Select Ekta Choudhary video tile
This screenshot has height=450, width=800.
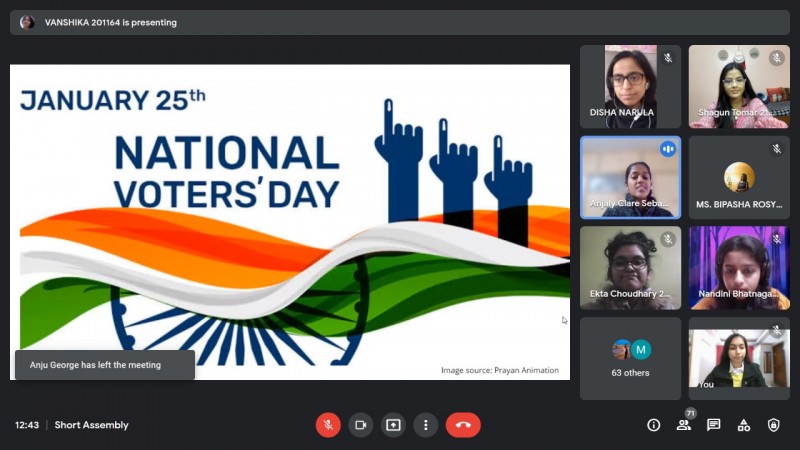631,268
